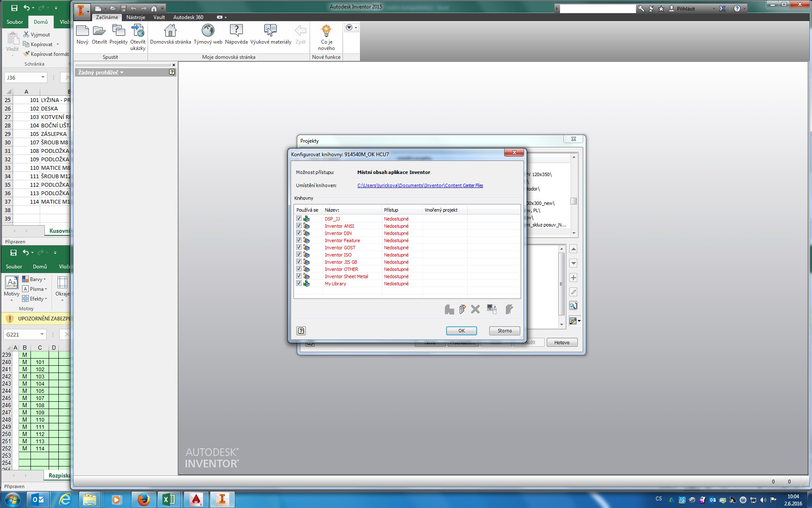Click the add library icon in dialog toolbar

pos(449,309)
